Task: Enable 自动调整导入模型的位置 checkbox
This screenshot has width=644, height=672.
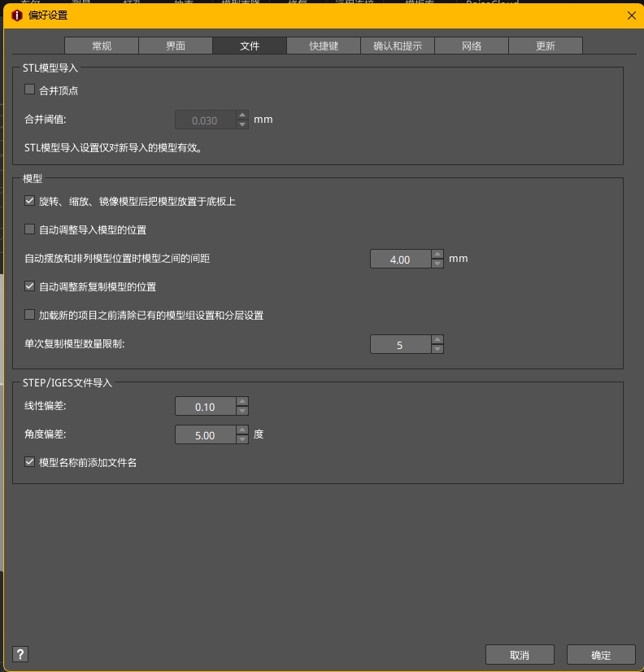Action: click(x=29, y=229)
